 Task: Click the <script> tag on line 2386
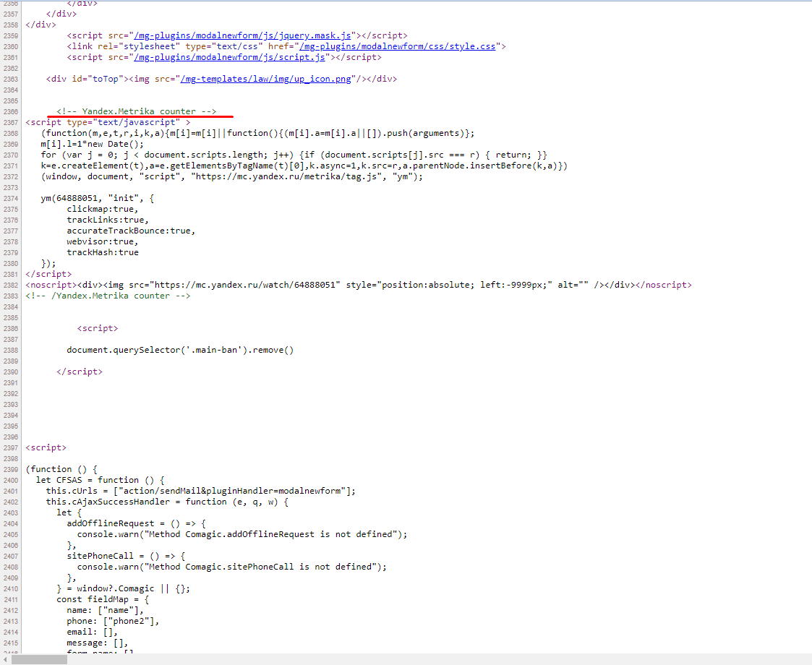[x=98, y=329]
